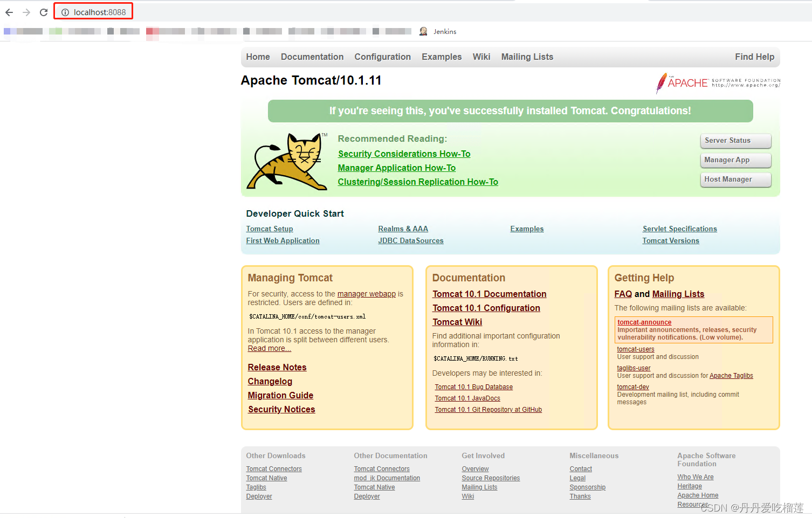Open the Apache Home link
812x518 pixels.
(x=698, y=495)
